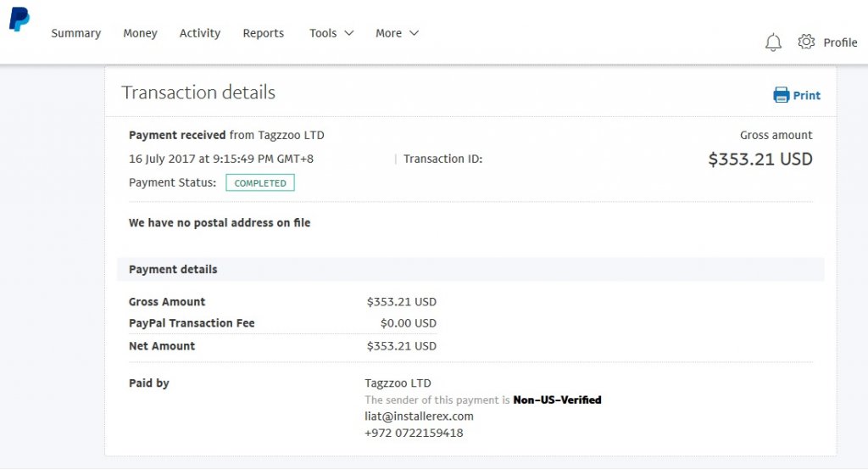Image resolution: width=868 pixels, height=470 pixels.
Task: Expand the More dropdown menu
Action: pos(397,33)
